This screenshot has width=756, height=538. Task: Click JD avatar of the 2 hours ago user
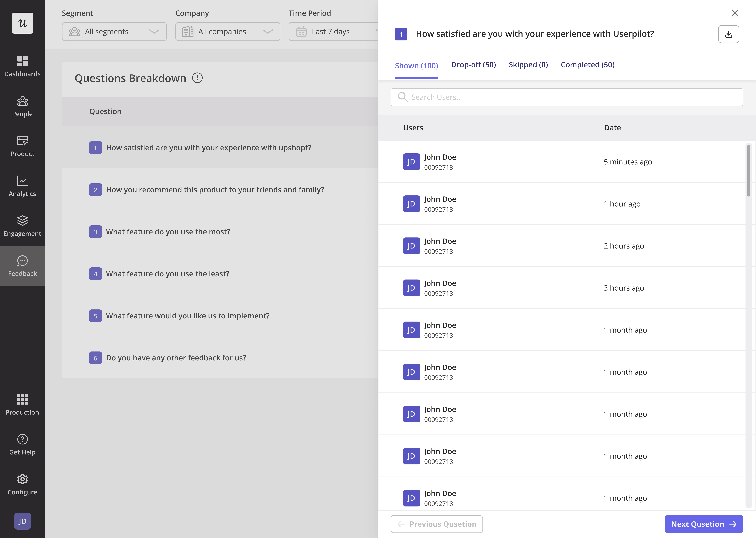coord(411,246)
